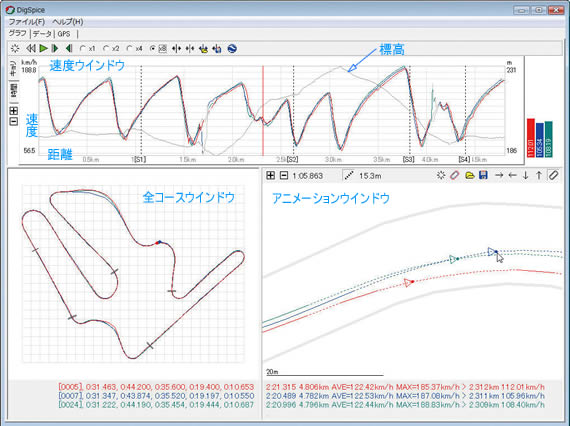
Task: Click the red car triangle in animation window
Action: tap(408, 282)
